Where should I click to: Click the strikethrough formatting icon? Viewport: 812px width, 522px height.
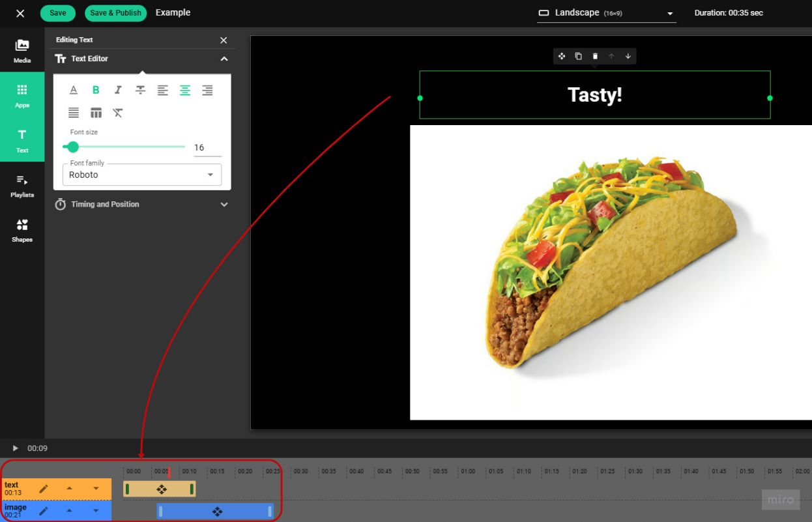(140, 91)
